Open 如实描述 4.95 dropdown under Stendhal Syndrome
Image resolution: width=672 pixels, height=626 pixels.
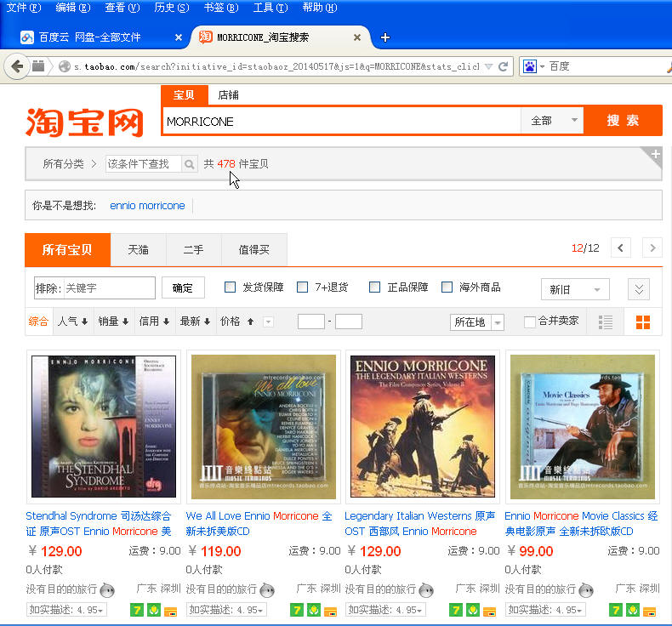tap(67, 610)
